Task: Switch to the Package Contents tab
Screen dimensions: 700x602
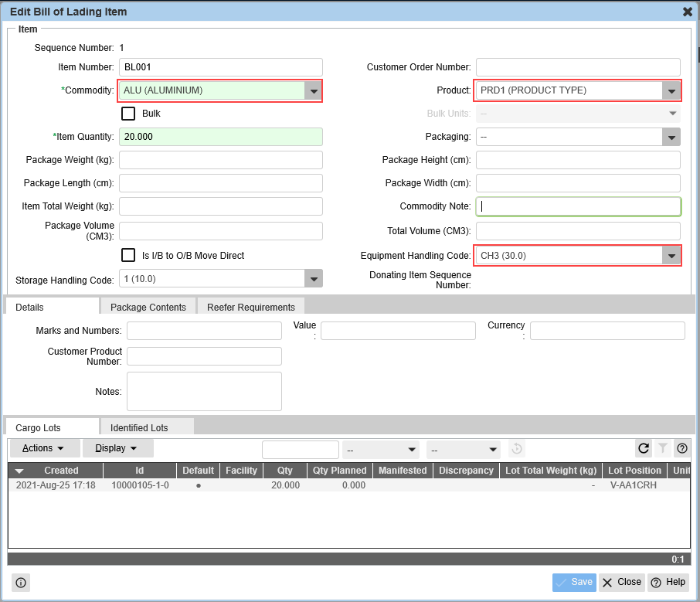Action: click(x=148, y=308)
